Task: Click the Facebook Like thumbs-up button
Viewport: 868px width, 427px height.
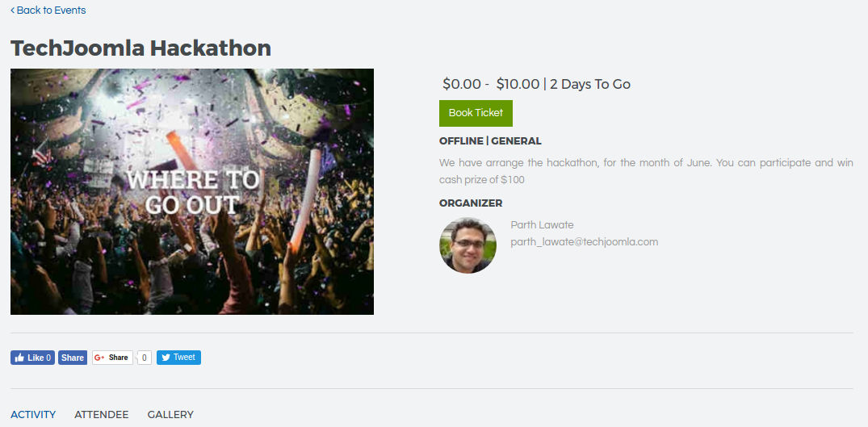Action: 32,358
